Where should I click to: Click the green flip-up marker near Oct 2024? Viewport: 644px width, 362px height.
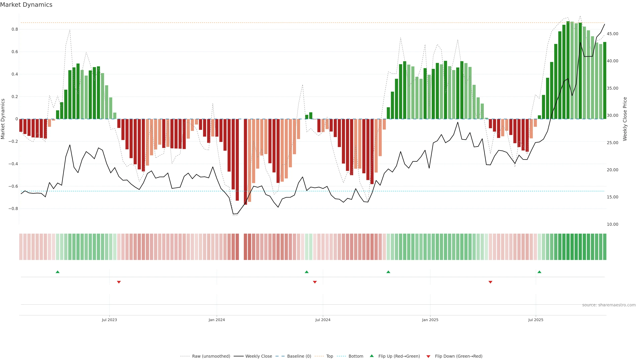click(388, 272)
